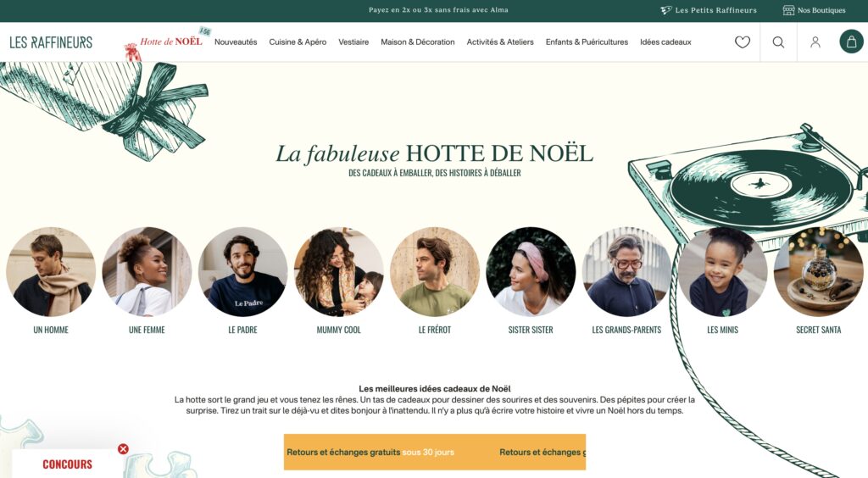This screenshot has width=868, height=478.
Task: Close the Concours popup with red X
Action: tap(124, 448)
